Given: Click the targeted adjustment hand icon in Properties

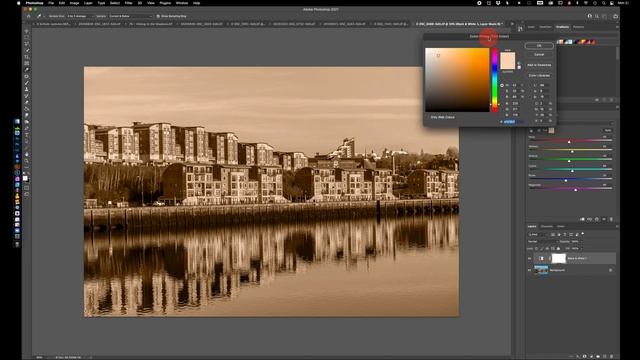Looking at the screenshot, I should tap(531, 130).
